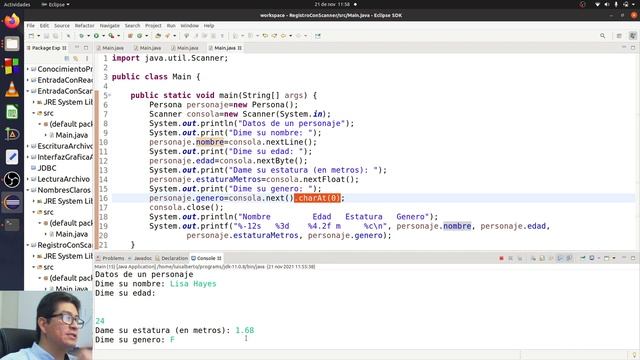This screenshot has width=640, height=360.
Task: Click the Display Selected Console icon
Action: click(591, 258)
